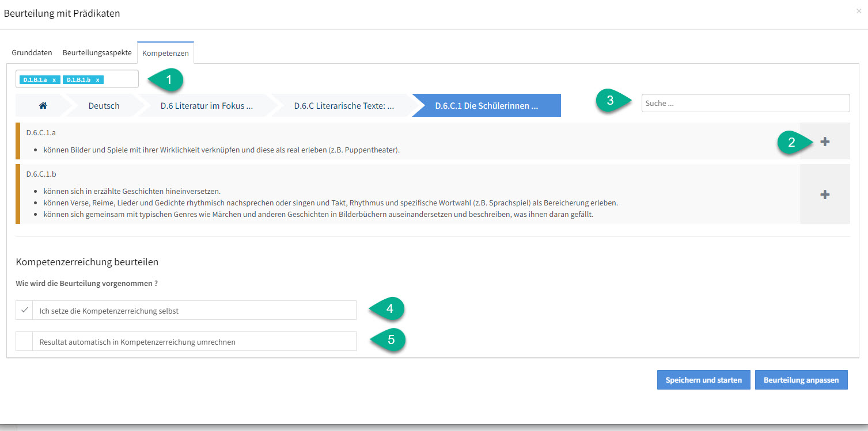The width and height of the screenshot is (868, 431).
Task: Click 'Wie wird die Beurteilung vorgenommen ?' text
Action: 87,283
